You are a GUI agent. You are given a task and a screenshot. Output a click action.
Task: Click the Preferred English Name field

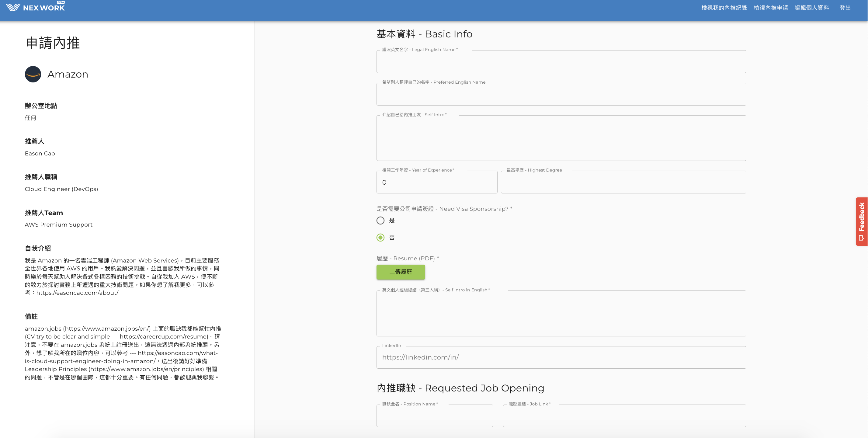click(x=561, y=95)
